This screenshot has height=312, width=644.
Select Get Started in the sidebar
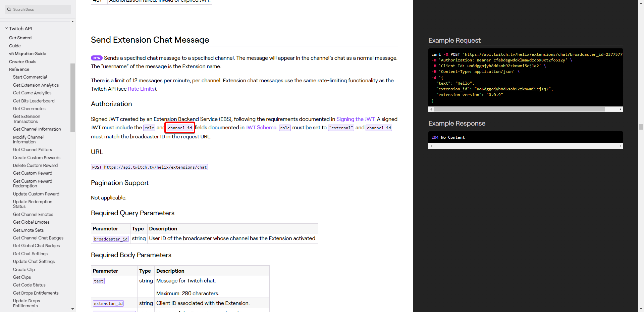tap(20, 38)
